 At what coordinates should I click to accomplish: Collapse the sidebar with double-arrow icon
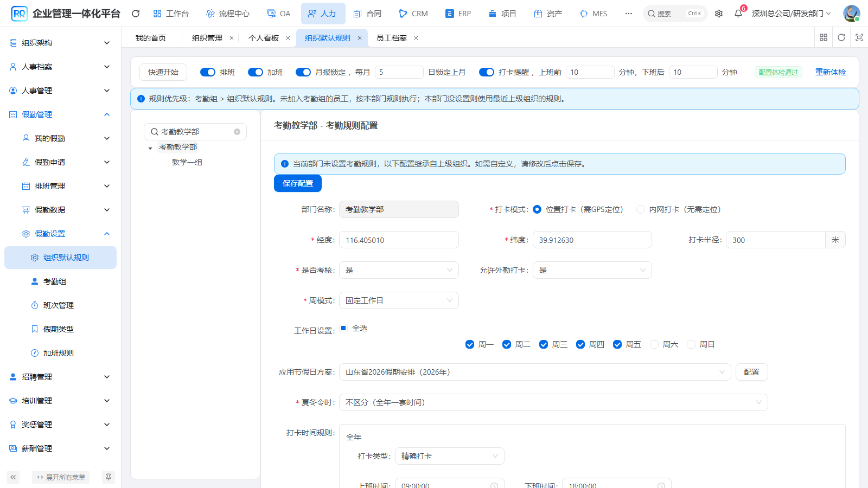(x=13, y=477)
